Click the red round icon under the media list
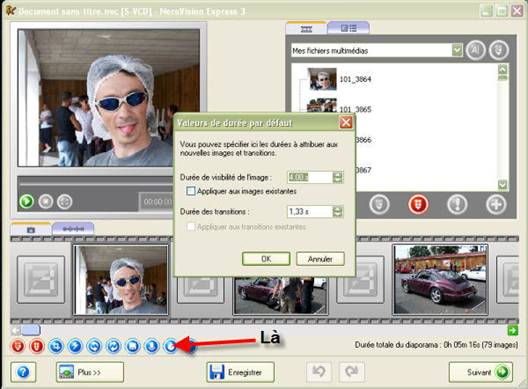 [418, 204]
